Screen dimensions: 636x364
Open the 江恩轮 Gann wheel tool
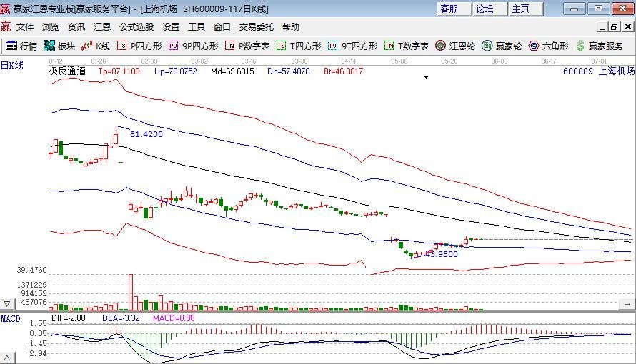pyautogui.click(x=454, y=46)
